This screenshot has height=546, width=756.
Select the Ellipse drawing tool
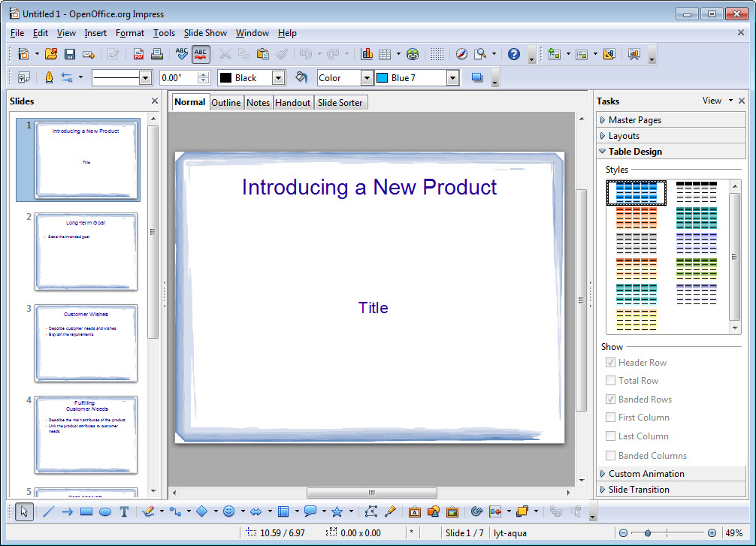(x=105, y=511)
